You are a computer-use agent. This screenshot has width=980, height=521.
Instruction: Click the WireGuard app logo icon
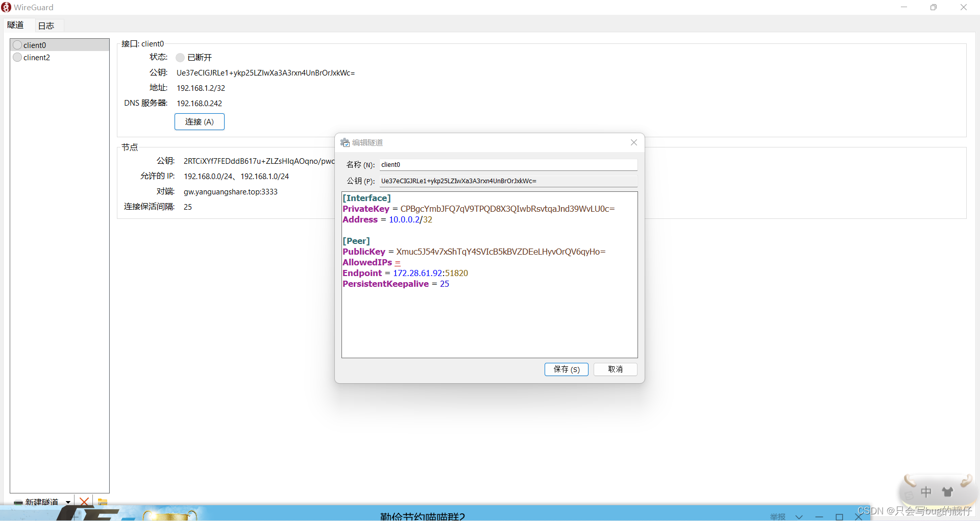pyautogui.click(x=6, y=7)
